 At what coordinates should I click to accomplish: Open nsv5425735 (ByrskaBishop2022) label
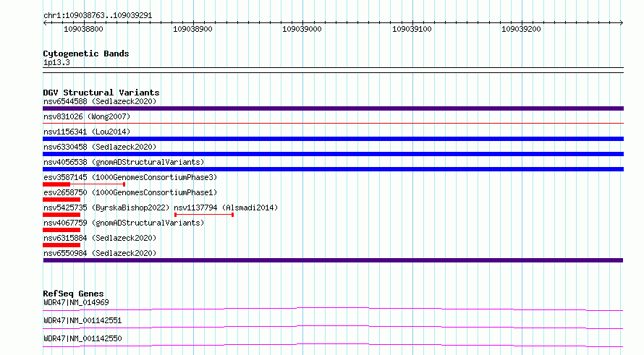click(x=106, y=208)
